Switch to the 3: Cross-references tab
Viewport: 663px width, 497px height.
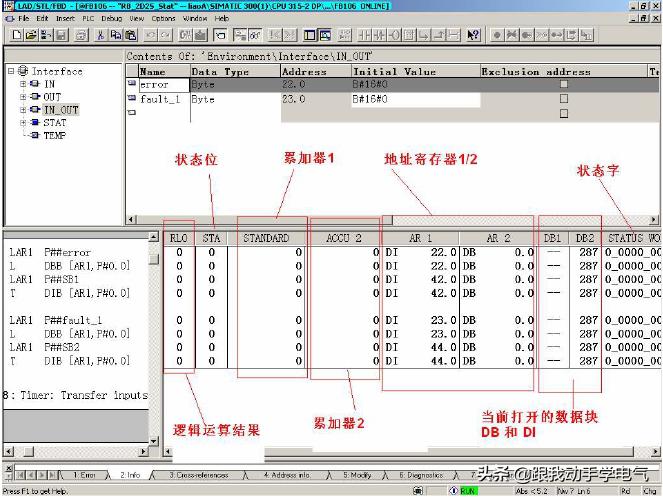[199, 475]
